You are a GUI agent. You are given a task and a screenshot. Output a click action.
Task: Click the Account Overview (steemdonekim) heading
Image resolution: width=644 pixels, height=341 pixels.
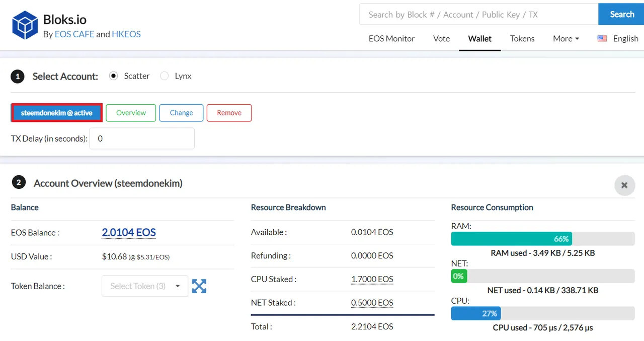point(108,183)
